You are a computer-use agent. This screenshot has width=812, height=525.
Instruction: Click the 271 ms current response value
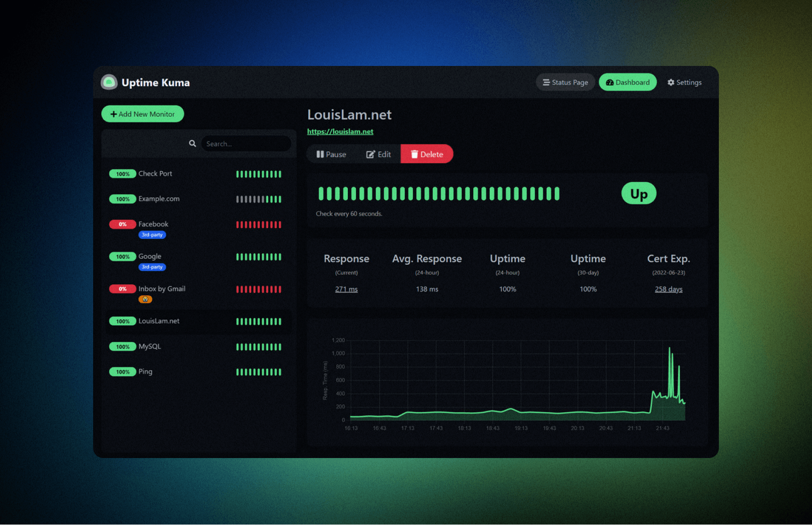tap(346, 289)
